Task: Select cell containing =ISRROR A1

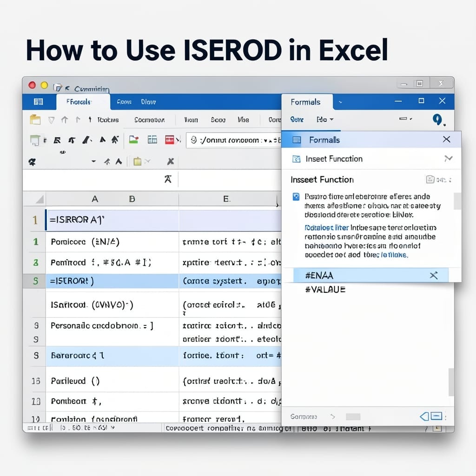Action: [112, 220]
